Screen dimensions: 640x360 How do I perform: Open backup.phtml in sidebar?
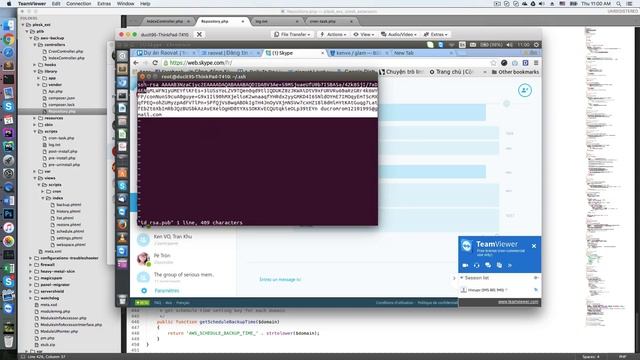(69, 204)
